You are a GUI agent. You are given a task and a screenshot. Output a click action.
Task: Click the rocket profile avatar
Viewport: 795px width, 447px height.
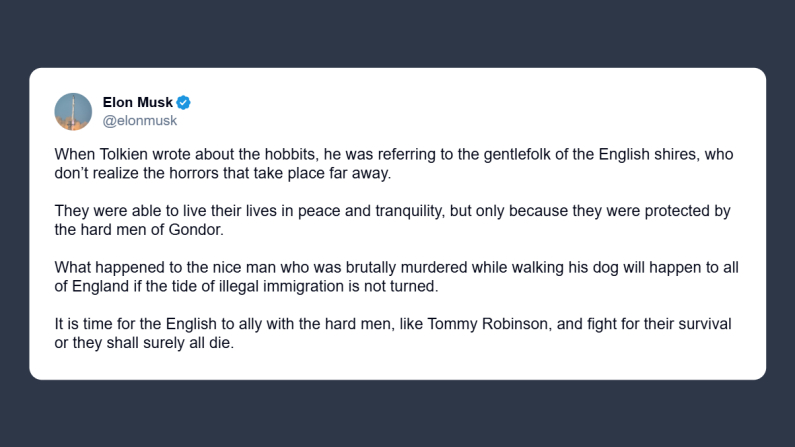(x=73, y=111)
